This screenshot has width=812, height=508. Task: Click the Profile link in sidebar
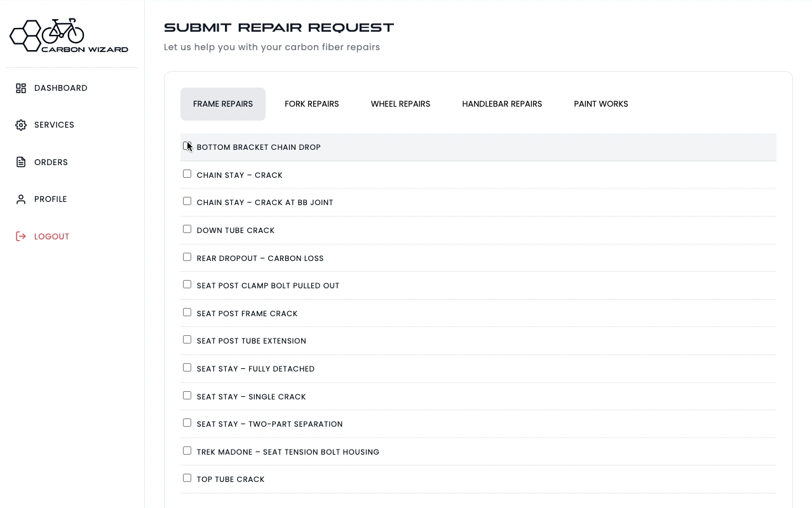point(50,199)
